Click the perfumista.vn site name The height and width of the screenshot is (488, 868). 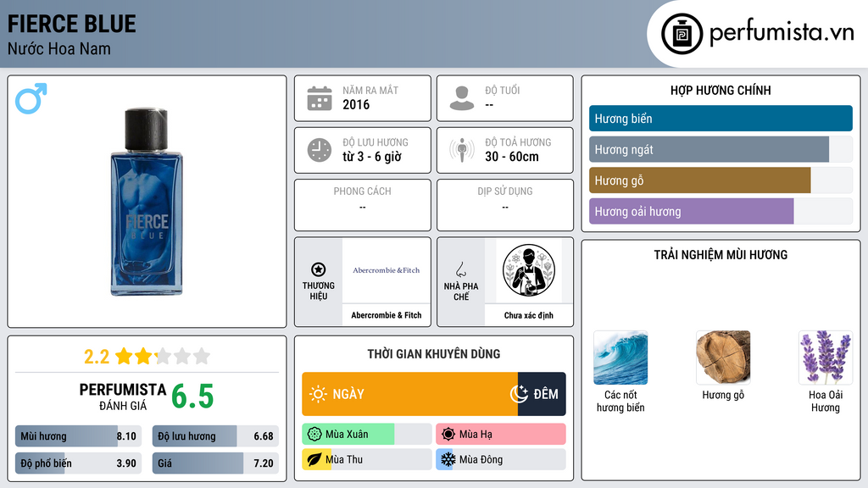click(x=782, y=32)
